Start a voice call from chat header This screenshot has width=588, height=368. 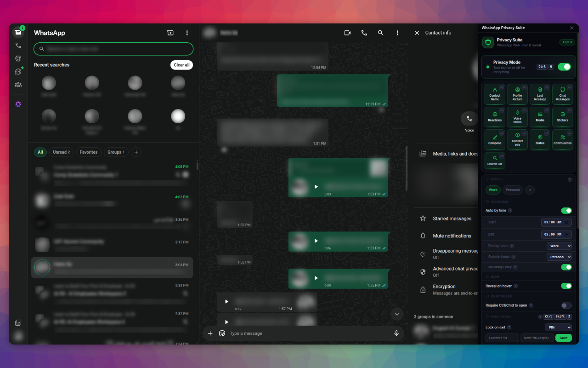tap(364, 33)
